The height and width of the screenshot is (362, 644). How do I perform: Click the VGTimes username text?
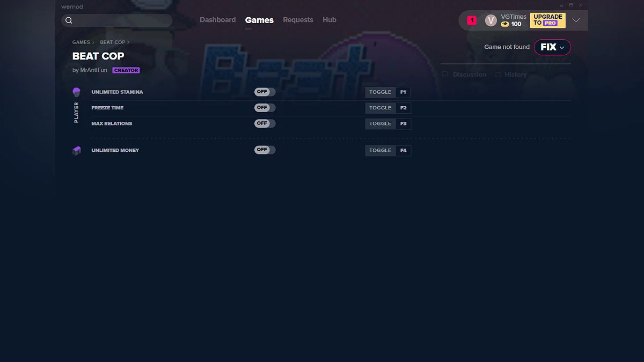(x=514, y=17)
